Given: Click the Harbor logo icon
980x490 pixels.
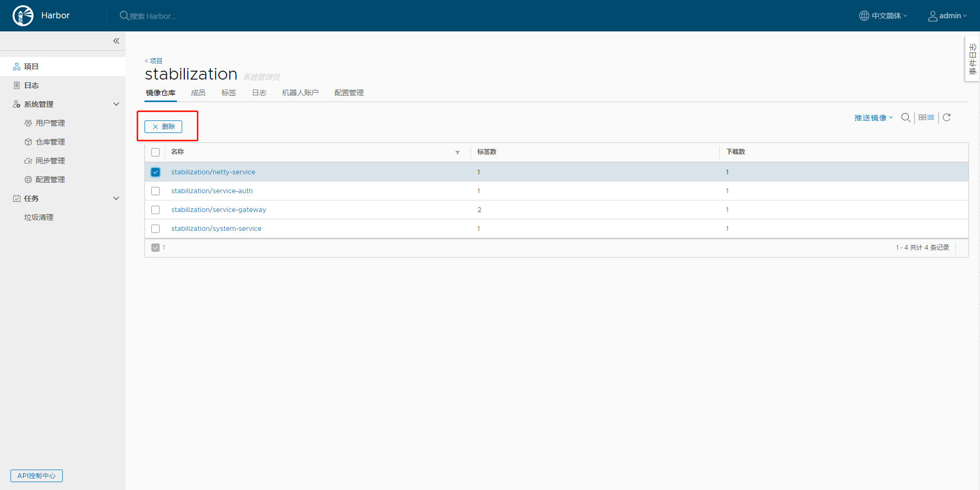Looking at the screenshot, I should point(23,16).
